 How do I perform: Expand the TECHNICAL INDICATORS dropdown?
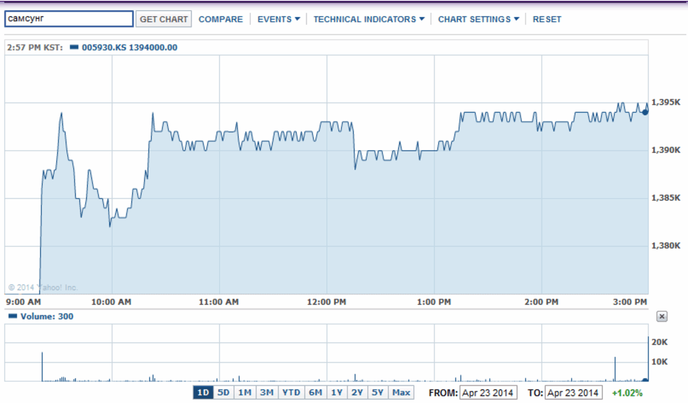click(369, 19)
